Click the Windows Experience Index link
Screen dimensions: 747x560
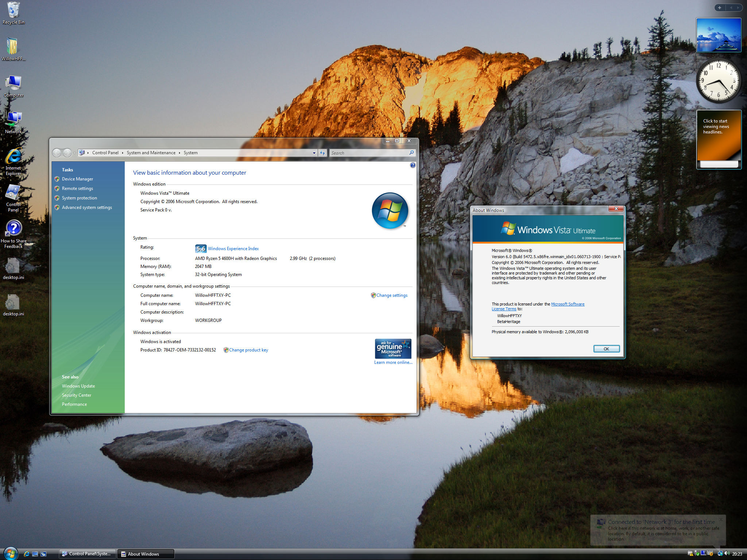coord(233,249)
